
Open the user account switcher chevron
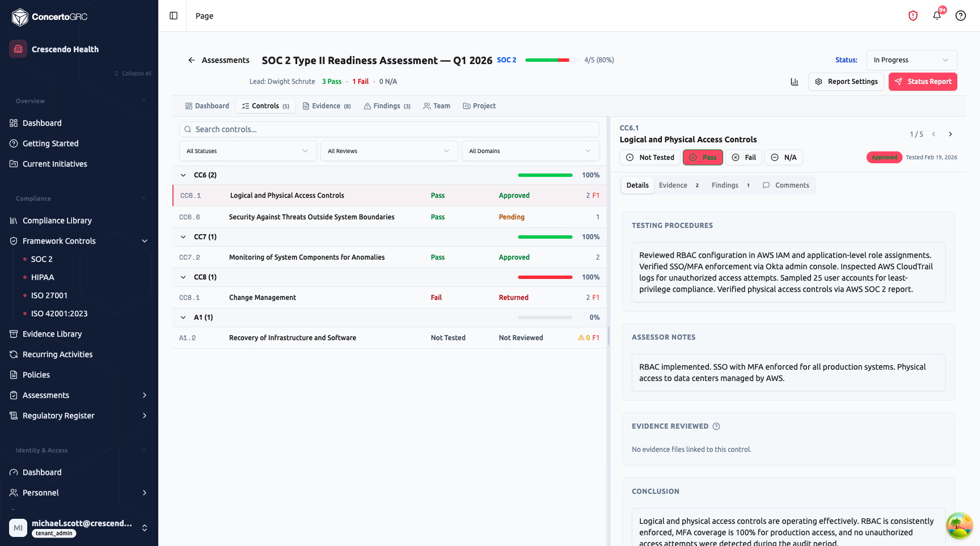(145, 528)
